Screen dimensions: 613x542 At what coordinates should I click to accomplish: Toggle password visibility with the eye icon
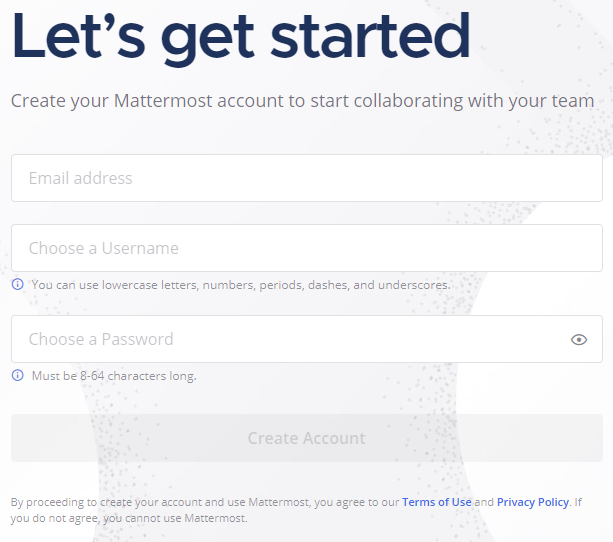[x=579, y=340]
